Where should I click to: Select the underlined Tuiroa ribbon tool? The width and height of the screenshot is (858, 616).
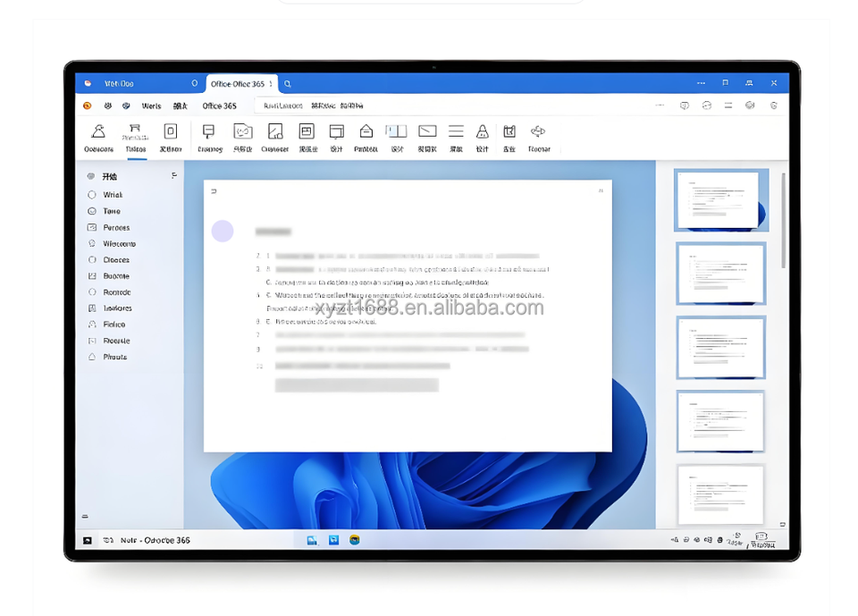pos(136,138)
